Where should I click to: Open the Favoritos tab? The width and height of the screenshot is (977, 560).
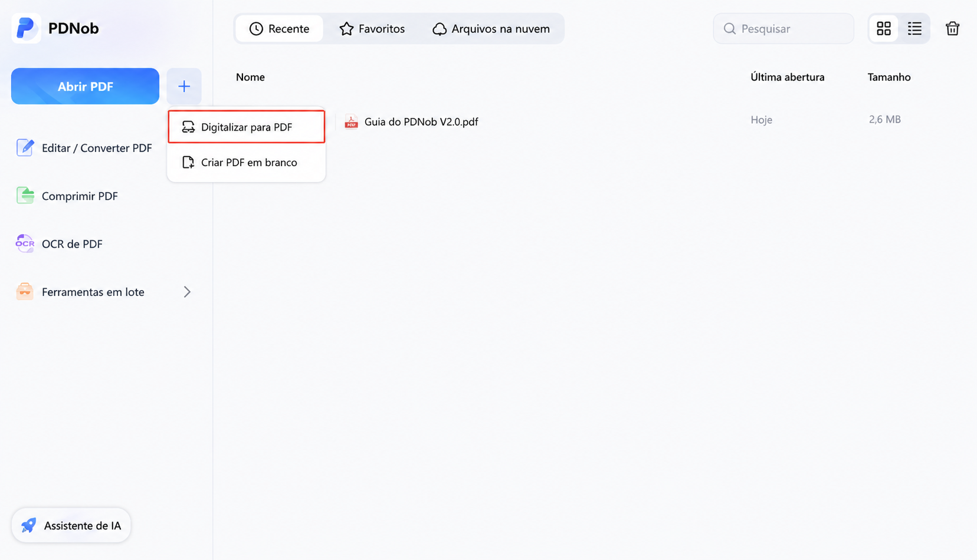click(372, 29)
